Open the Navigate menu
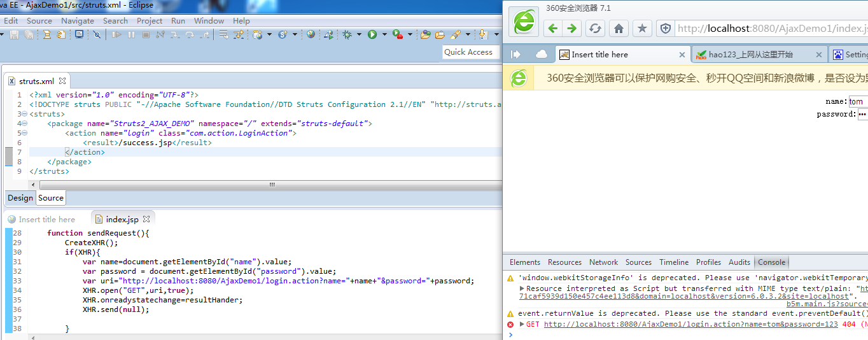868x340 pixels. point(78,20)
